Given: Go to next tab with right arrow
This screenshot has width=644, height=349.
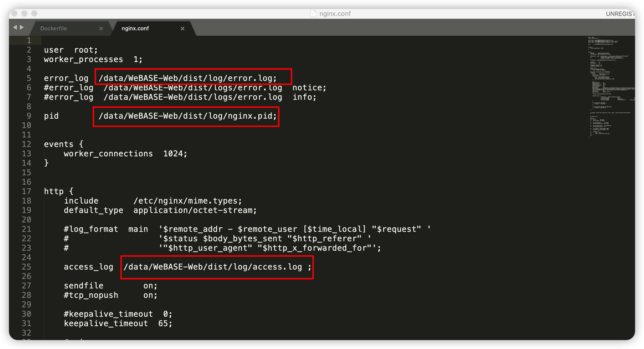Looking at the screenshot, I should 22,27.
